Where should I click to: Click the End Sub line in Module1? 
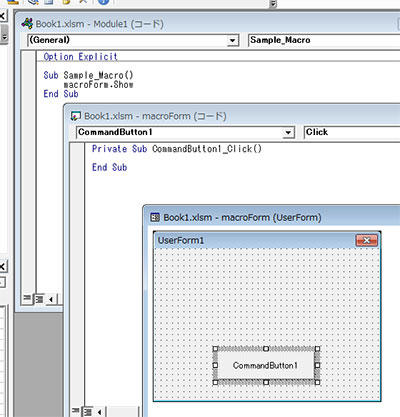[x=61, y=94]
